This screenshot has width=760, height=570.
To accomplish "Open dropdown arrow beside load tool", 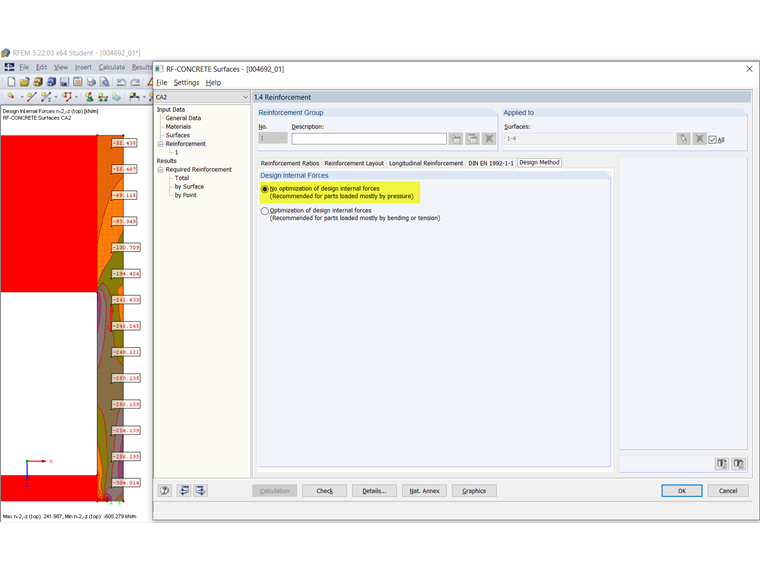I will (144, 97).
